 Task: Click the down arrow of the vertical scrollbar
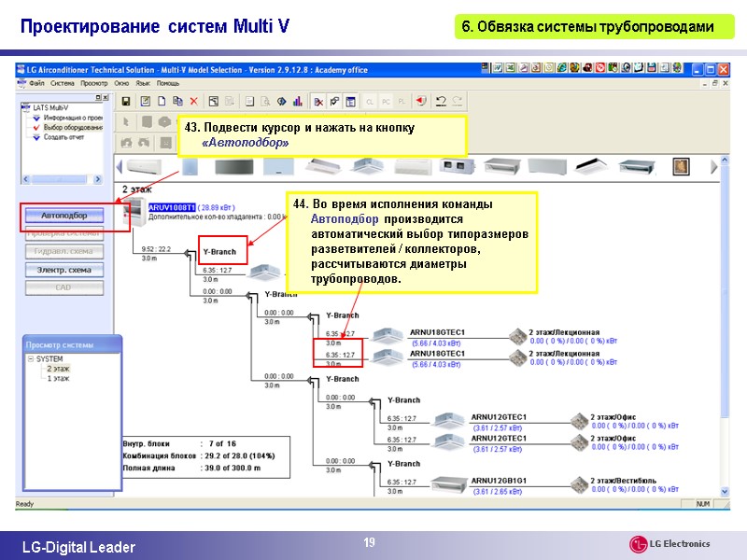tap(725, 492)
